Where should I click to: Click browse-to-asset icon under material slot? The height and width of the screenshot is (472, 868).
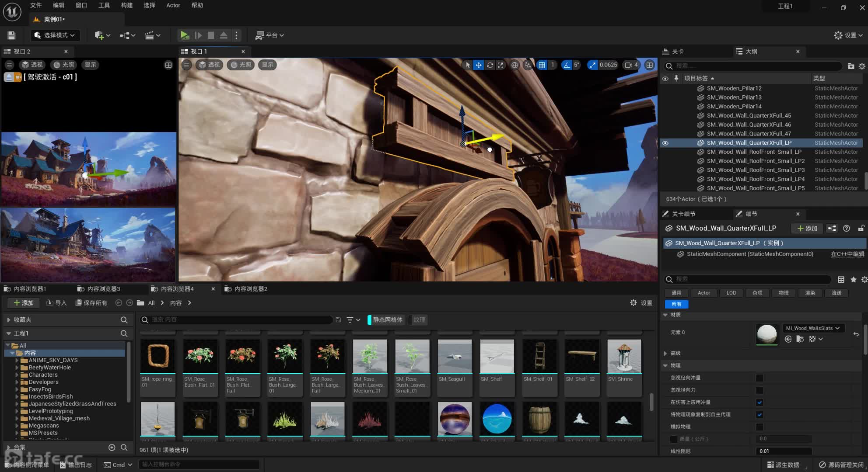pos(800,339)
